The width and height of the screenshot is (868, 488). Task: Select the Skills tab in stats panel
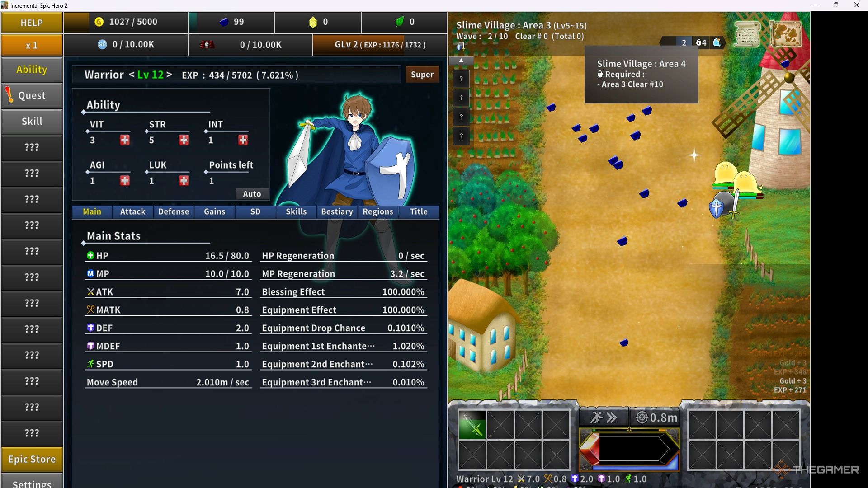coord(295,211)
